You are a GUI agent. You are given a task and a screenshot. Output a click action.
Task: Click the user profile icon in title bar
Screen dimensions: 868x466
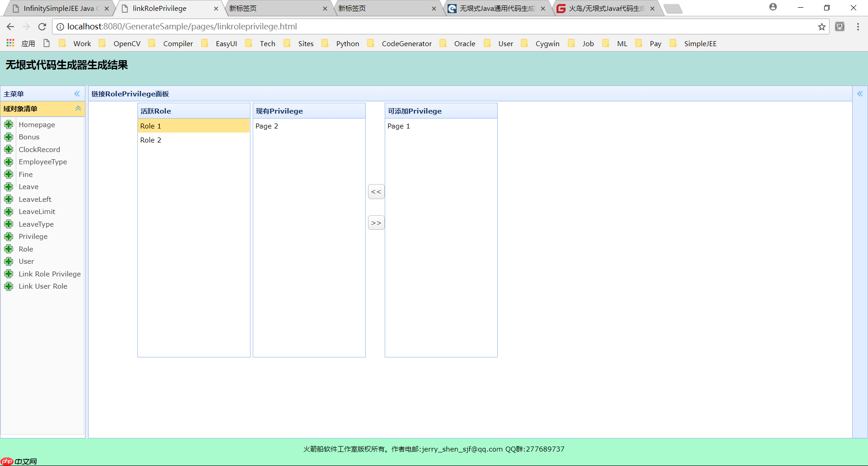click(x=773, y=7)
